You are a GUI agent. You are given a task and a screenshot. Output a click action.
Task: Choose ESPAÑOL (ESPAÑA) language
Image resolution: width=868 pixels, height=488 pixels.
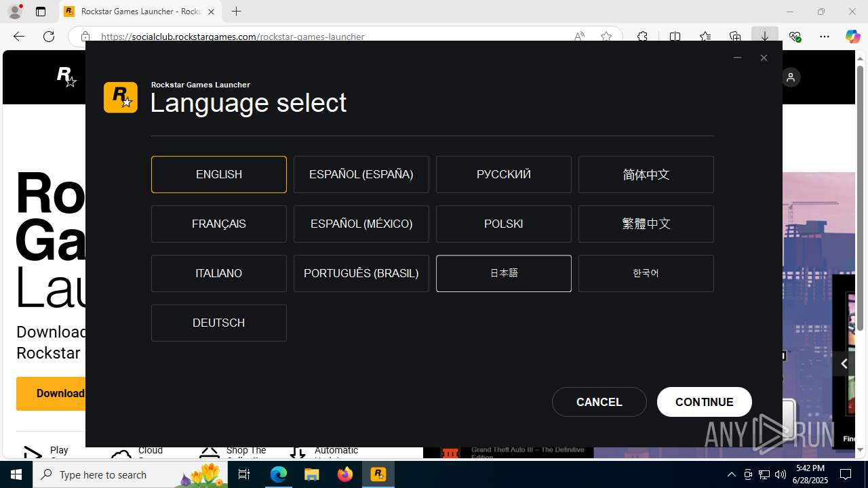click(x=361, y=174)
